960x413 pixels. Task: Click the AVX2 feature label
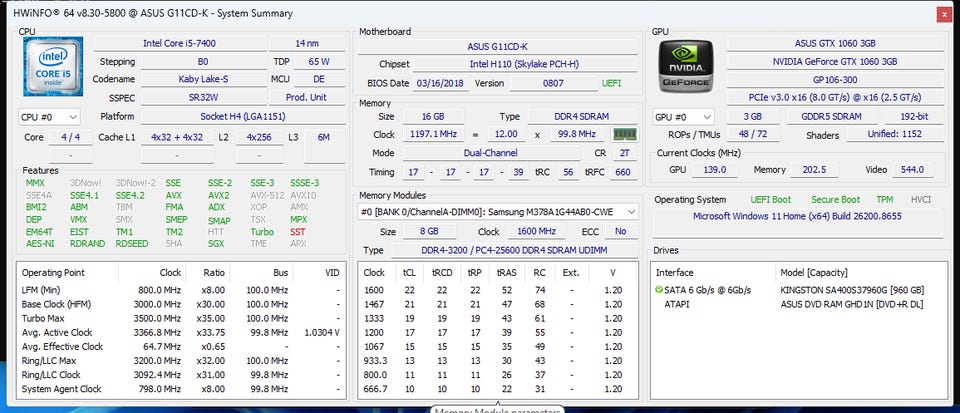click(x=219, y=195)
